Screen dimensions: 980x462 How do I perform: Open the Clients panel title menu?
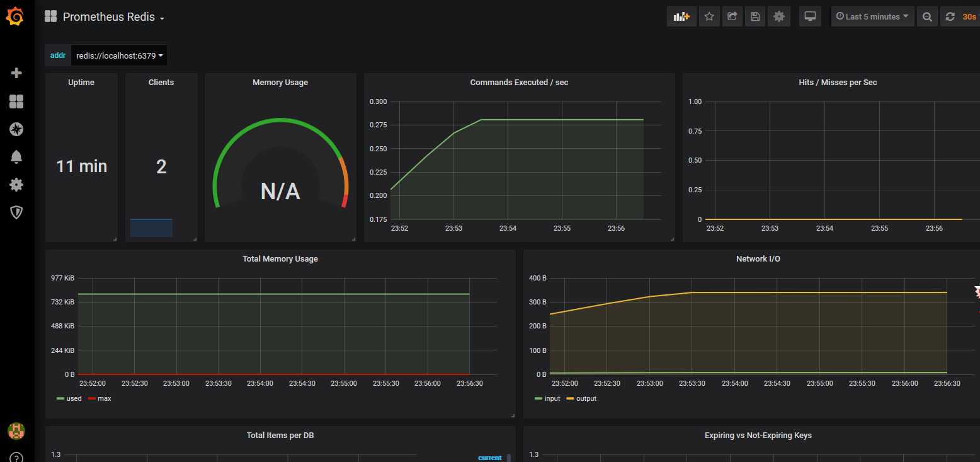point(161,83)
